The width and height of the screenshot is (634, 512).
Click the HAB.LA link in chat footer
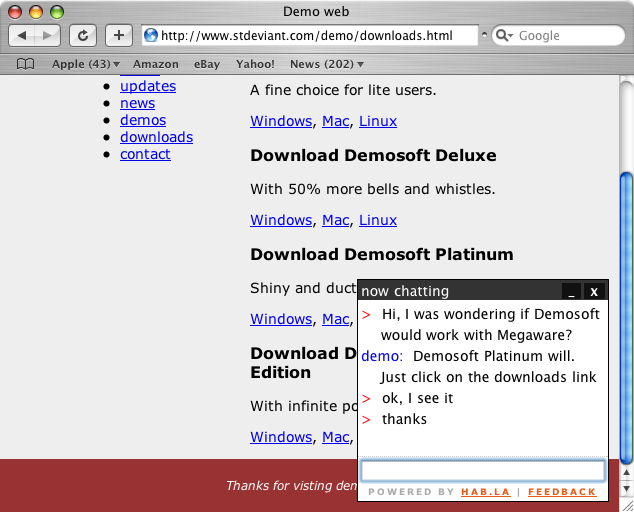(x=484, y=492)
